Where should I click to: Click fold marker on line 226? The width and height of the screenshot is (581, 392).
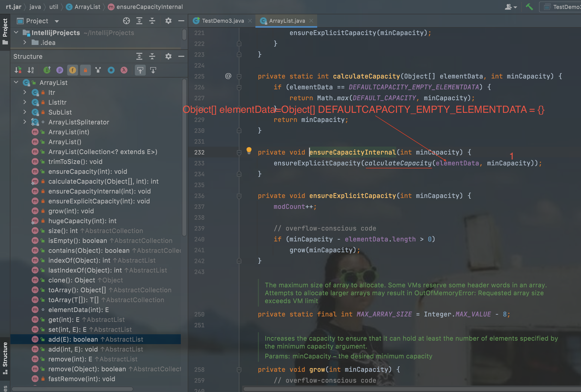click(x=239, y=87)
